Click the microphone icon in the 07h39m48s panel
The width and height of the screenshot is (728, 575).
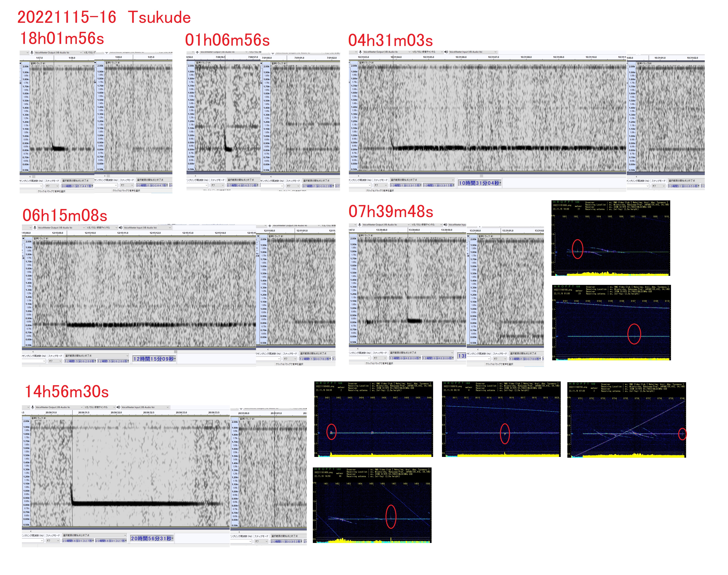[x=360, y=224]
